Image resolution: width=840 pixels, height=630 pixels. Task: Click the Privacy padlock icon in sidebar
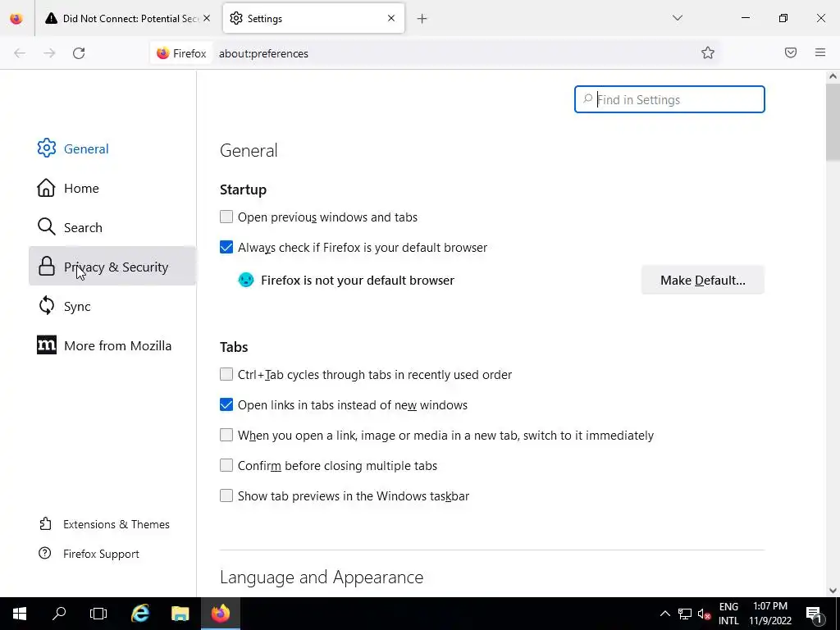tap(47, 267)
